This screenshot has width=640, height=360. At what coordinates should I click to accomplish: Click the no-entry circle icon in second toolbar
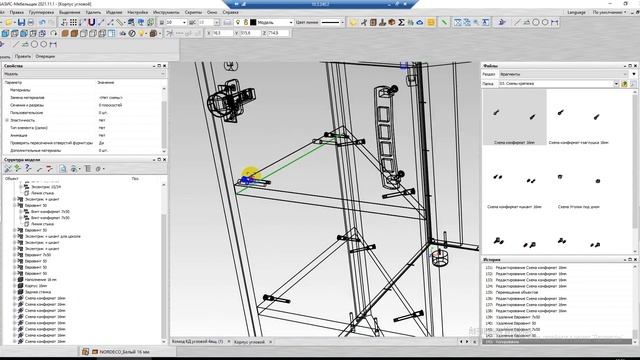132,33
